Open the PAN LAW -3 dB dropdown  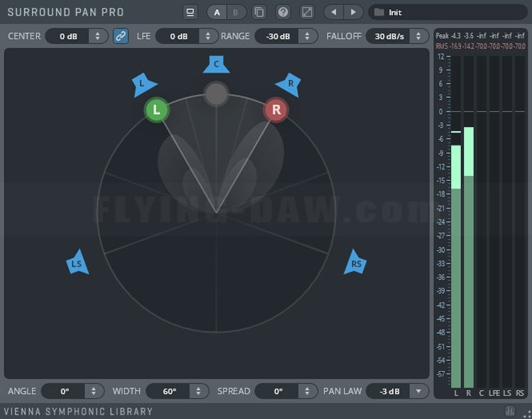coord(397,391)
